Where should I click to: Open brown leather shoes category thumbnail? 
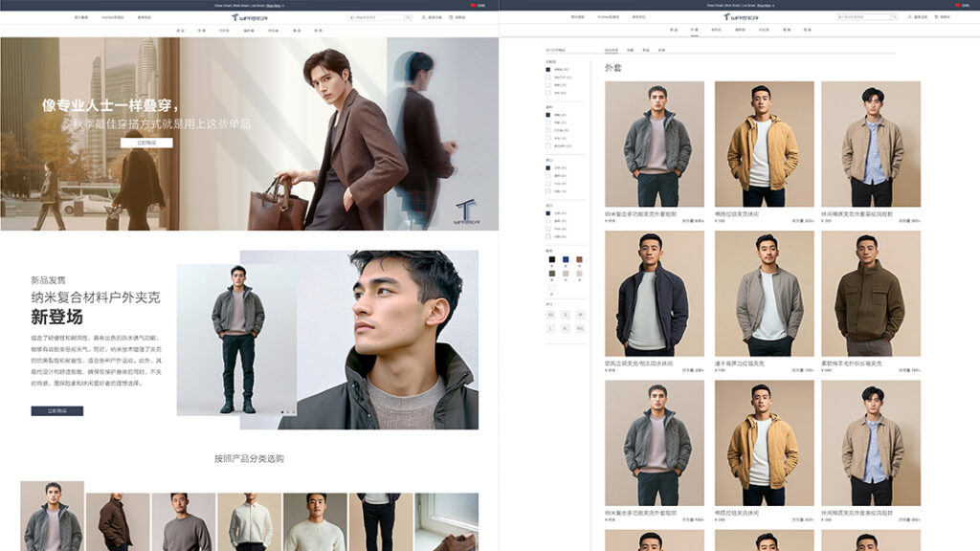point(446,522)
